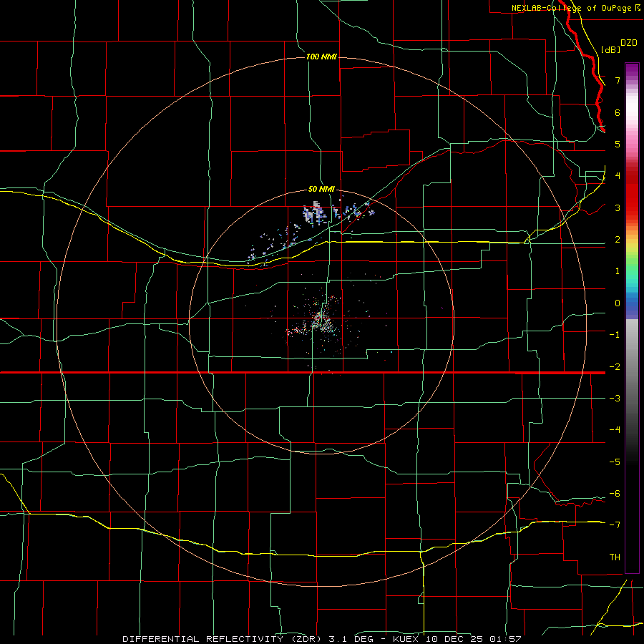Click the -3 value on the color scale
The width and height of the screenshot is (644, 644).
click(x=615, y=399)
